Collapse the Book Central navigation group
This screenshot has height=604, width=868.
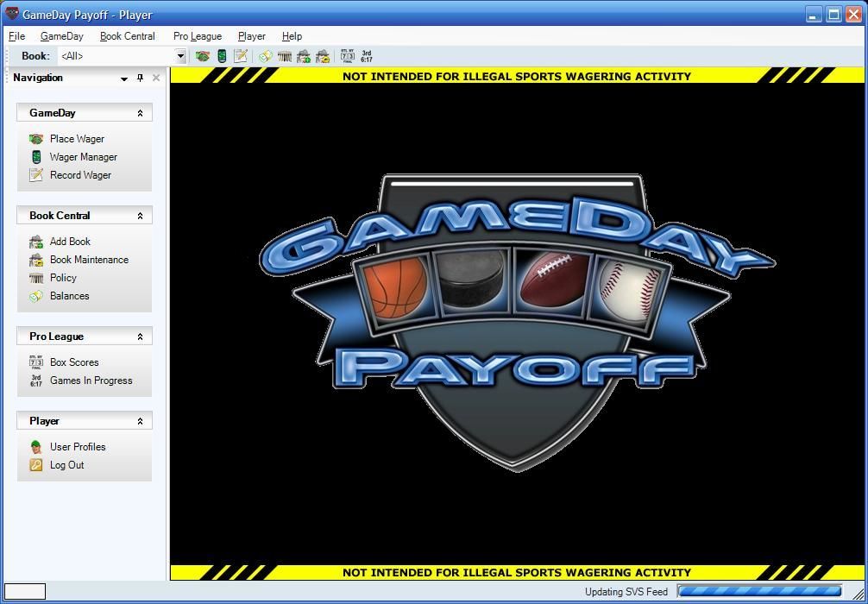pyautogui.click(x=140, y=216)
